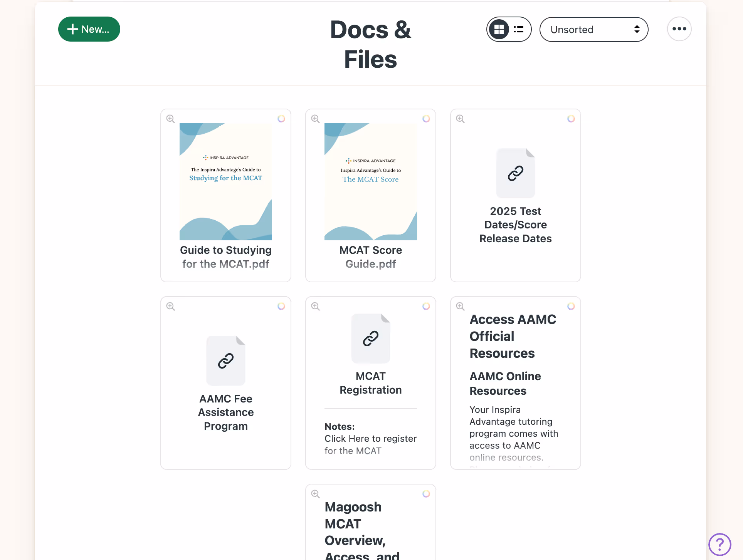Click the link icon inside MCAT Registration card
Viewport: 743px width, 560px height.
[370, 339]
